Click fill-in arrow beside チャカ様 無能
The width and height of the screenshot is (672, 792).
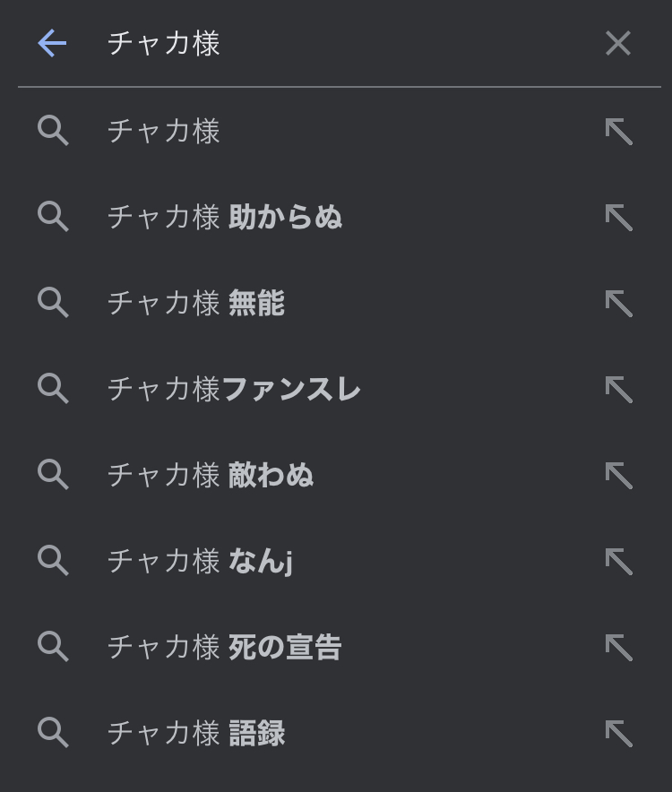tap(618, 304)
